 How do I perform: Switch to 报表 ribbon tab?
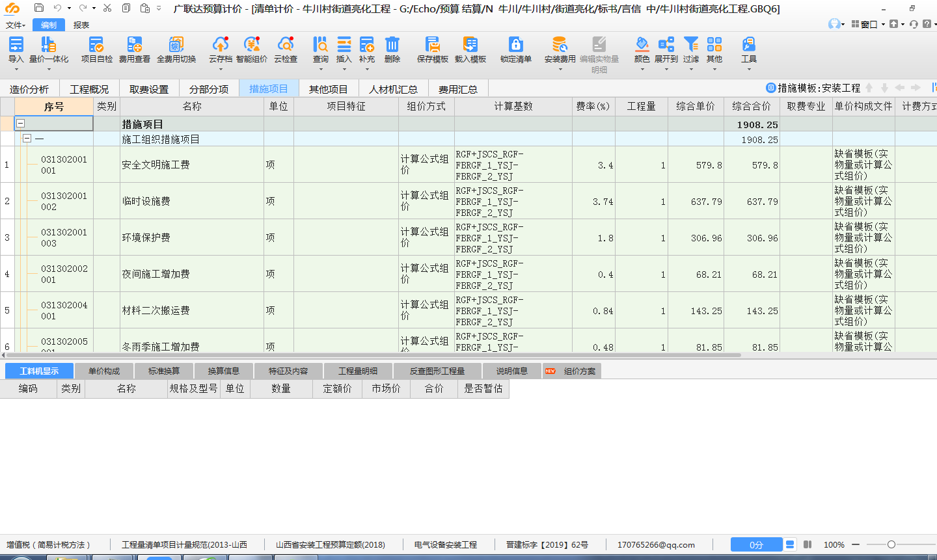click(x=81, y=25)
